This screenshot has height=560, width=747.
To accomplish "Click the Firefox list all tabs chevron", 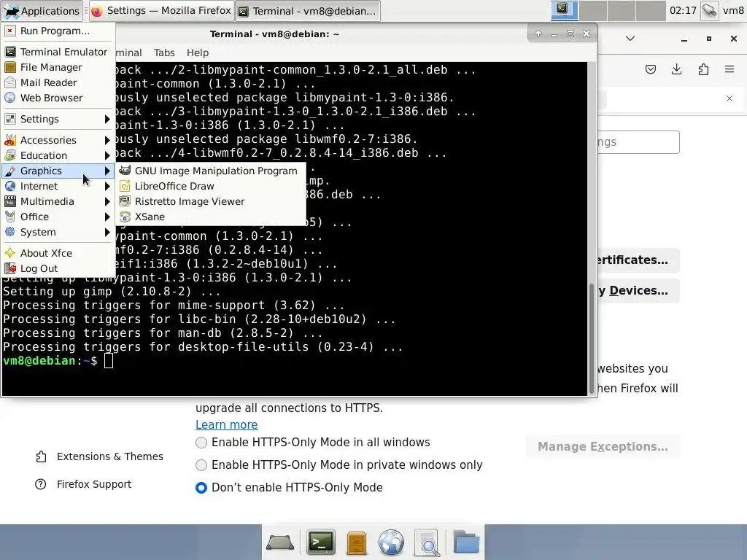I will point(630,39).
